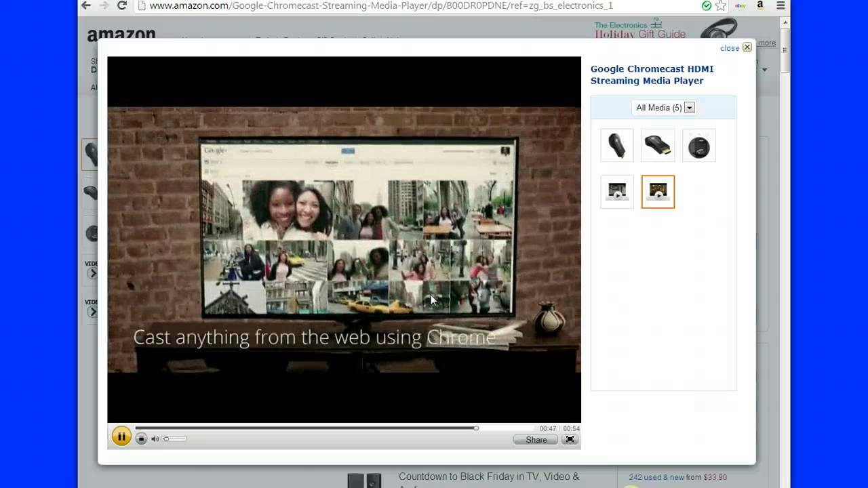Open the eBay extension icon

coord(741,5)
